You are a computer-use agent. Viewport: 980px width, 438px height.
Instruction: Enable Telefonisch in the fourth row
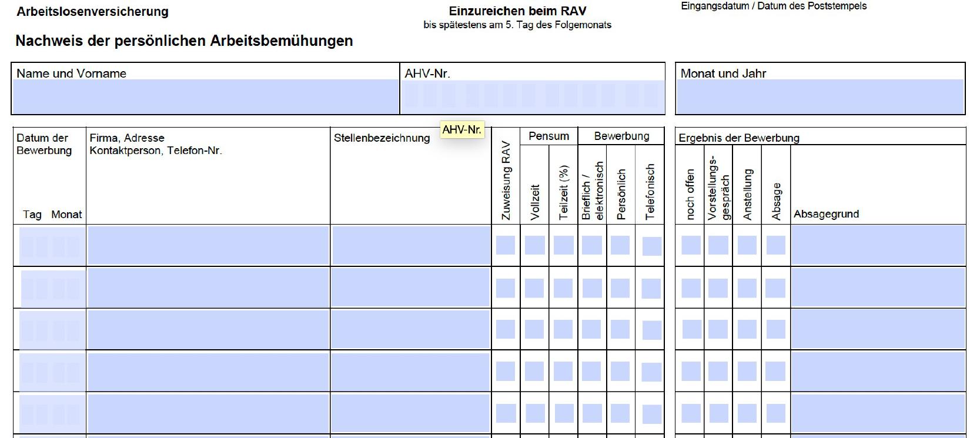(651, 372)
